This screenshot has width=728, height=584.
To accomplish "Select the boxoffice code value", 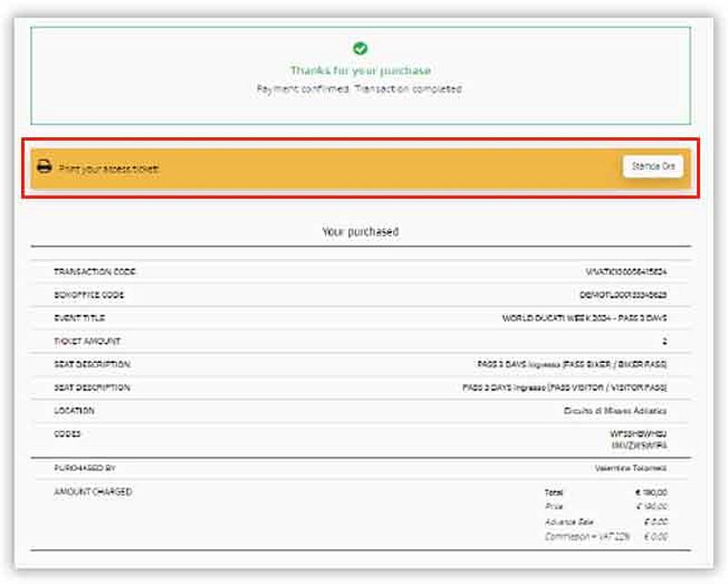I will pos(623,296).
